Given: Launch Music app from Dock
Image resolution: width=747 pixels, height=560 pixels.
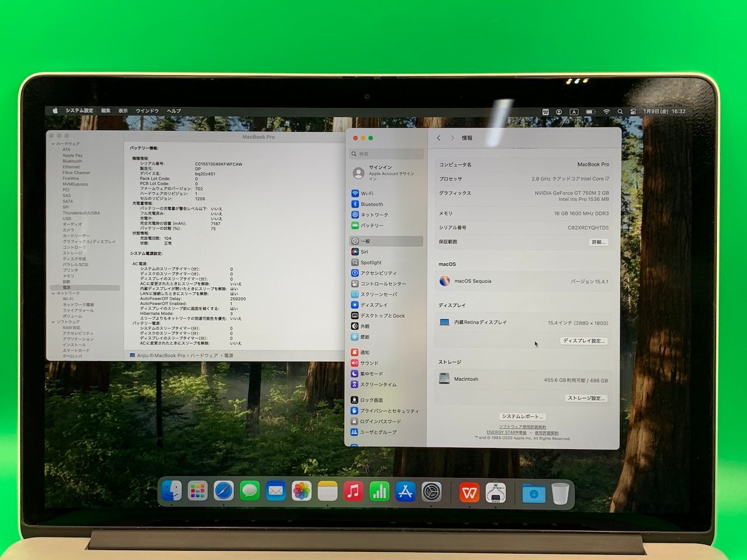Looking at the screenshot, I should click(x=353, y=491).
